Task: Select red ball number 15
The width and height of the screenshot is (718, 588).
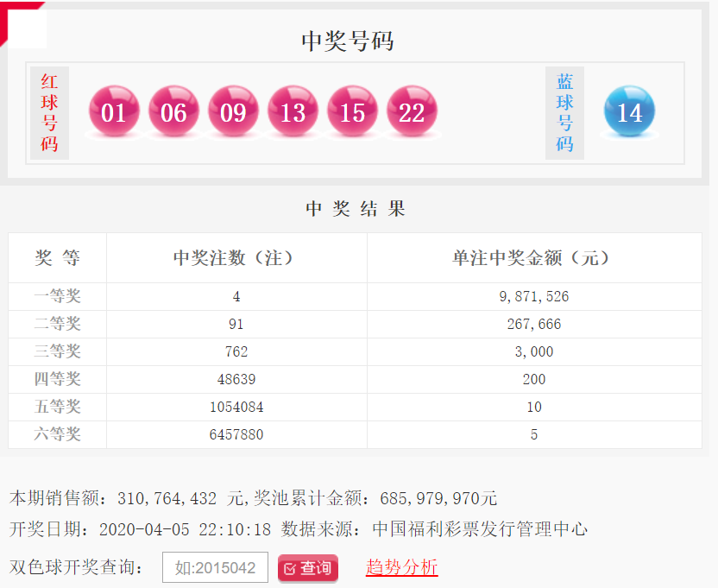Action: [352, 111]
